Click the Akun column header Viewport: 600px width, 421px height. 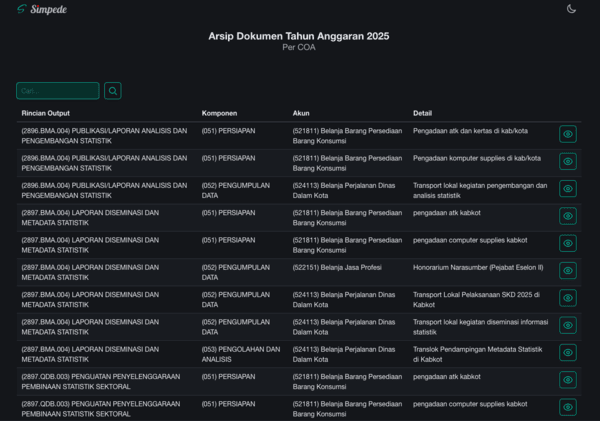301,112
